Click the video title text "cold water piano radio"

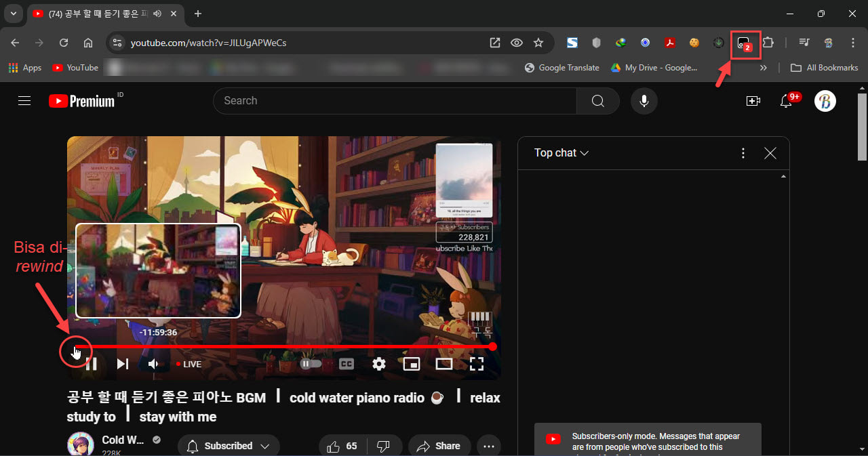(x=357, y=398)
